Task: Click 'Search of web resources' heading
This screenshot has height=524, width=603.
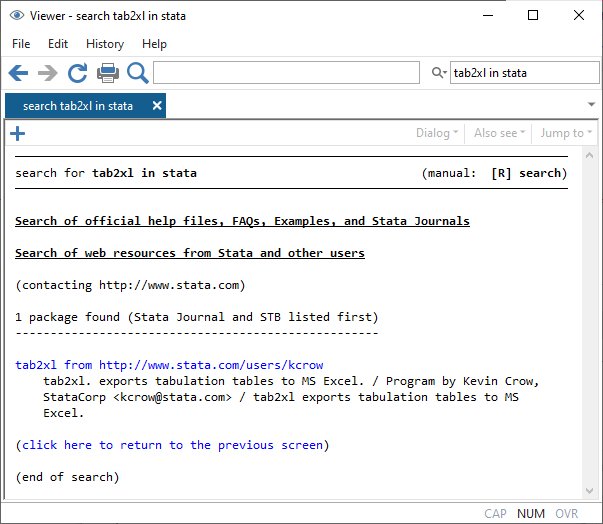Action: point(190,253)
